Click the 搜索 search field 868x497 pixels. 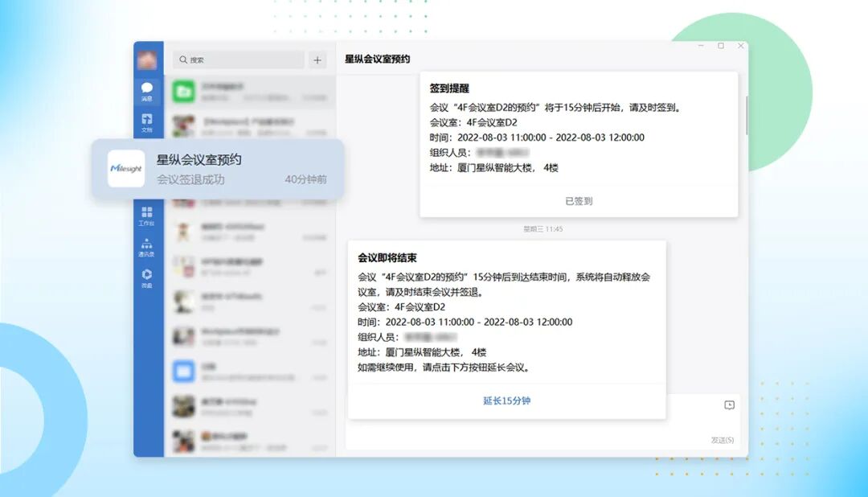pyautogui.click(x=239, y=60)
